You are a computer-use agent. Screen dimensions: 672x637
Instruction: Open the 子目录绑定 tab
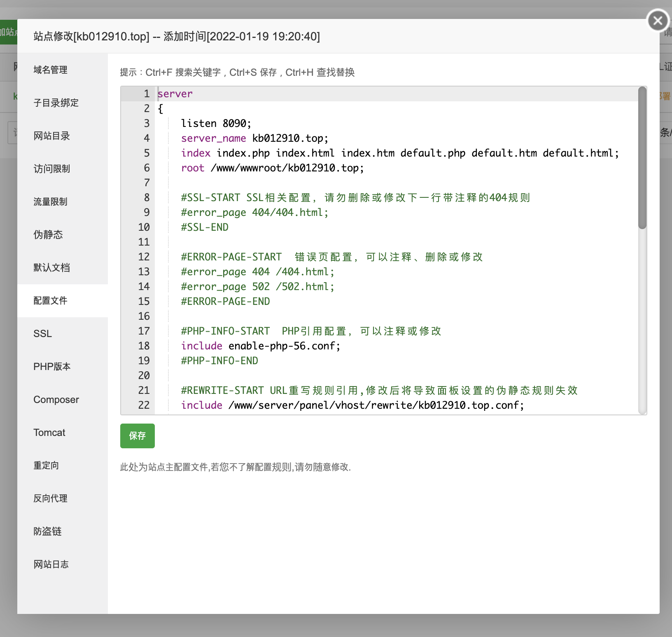click(x=63, y=103)
